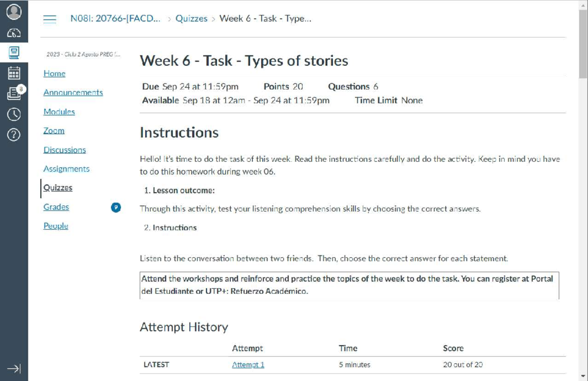588x381 pixels.
Task: Open the Quizzes breadcrumb link
Action: [x=192, y=19]
